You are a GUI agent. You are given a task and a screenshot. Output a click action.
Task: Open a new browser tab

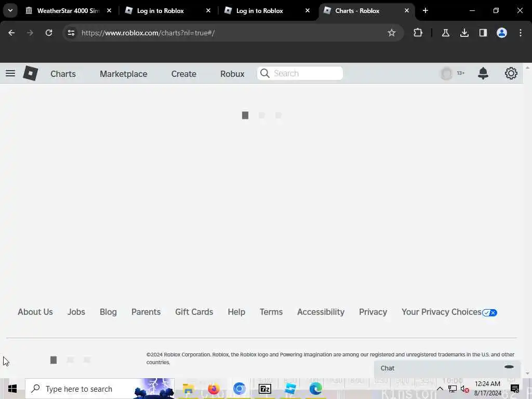(425, 10)
